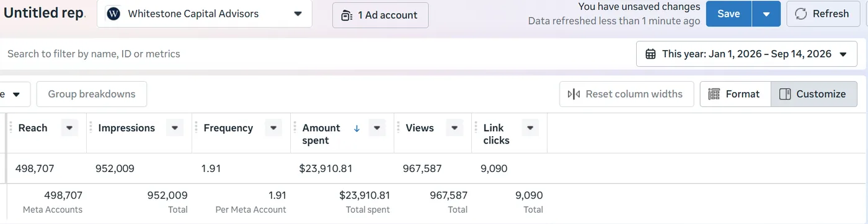Viewport: 868px width, 224px height.
Task: Open Amount spent column options arrow
Action: pyautogui.click(x=377, y=128)
